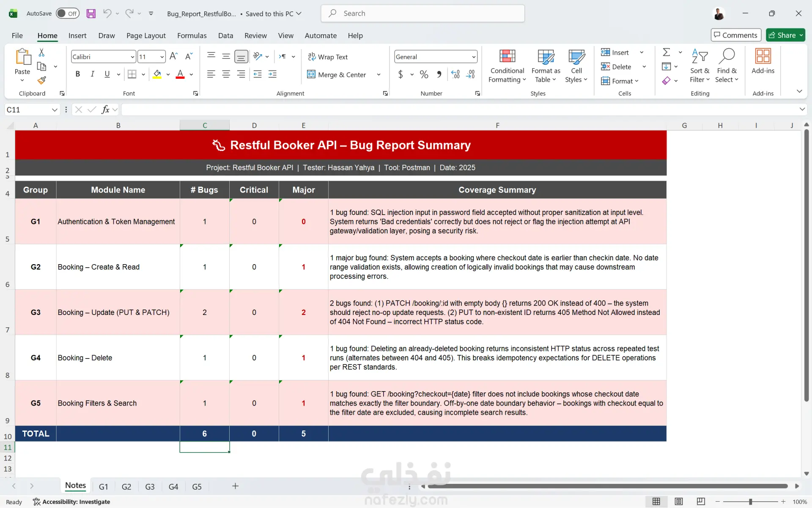Open the Formulas ribbon tab

coord(192,36)
